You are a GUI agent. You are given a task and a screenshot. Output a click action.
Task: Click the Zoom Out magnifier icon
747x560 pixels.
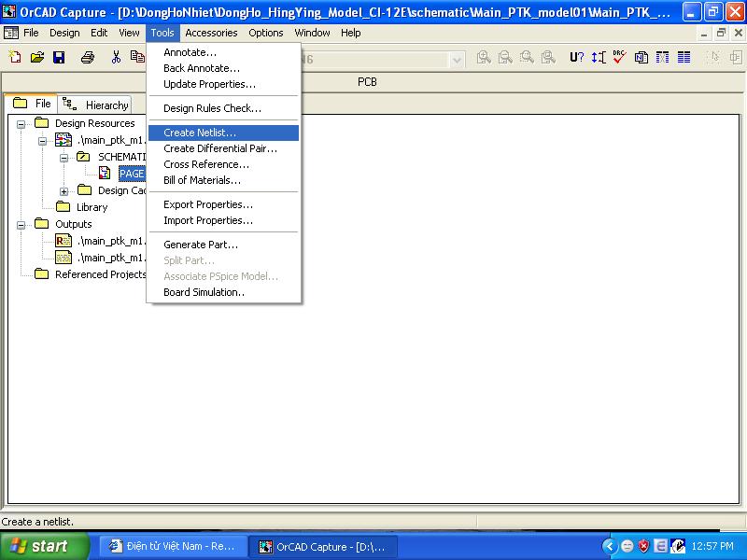pyautogui.click(x=505, y=58)
